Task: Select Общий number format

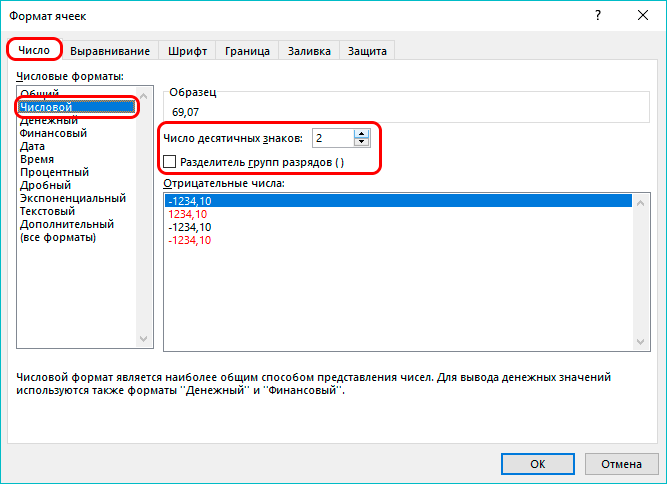Action: (x=40, y=93)
